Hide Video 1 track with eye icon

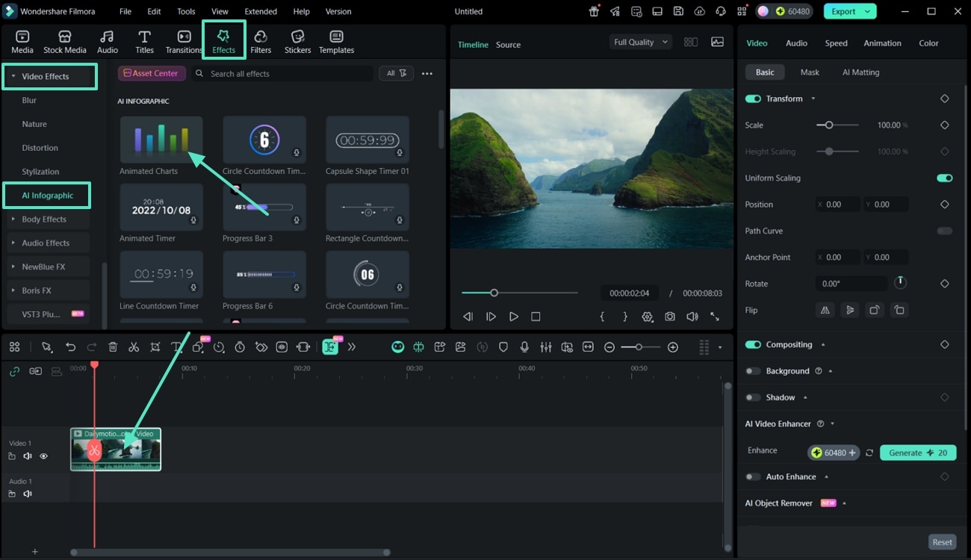[43, 456]
